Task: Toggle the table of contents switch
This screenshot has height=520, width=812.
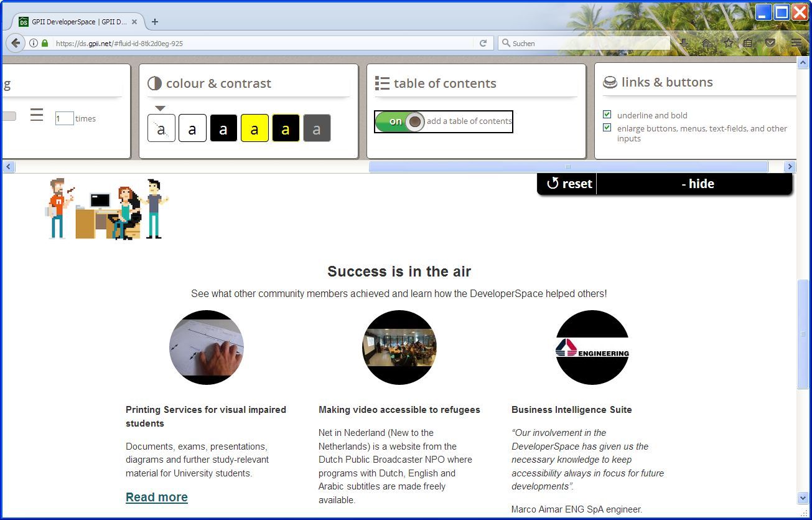Action: tap(400, 121)
